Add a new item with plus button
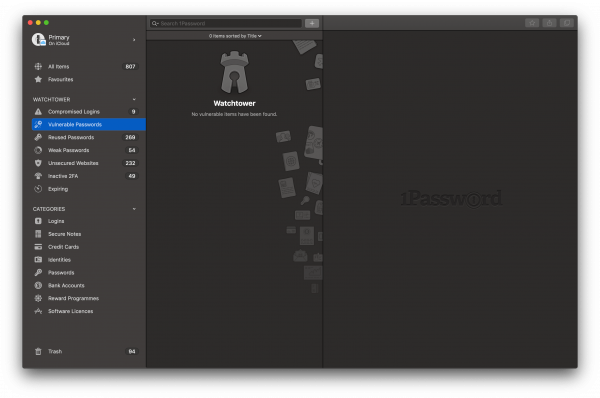600x398 pixels. [312, 23]
